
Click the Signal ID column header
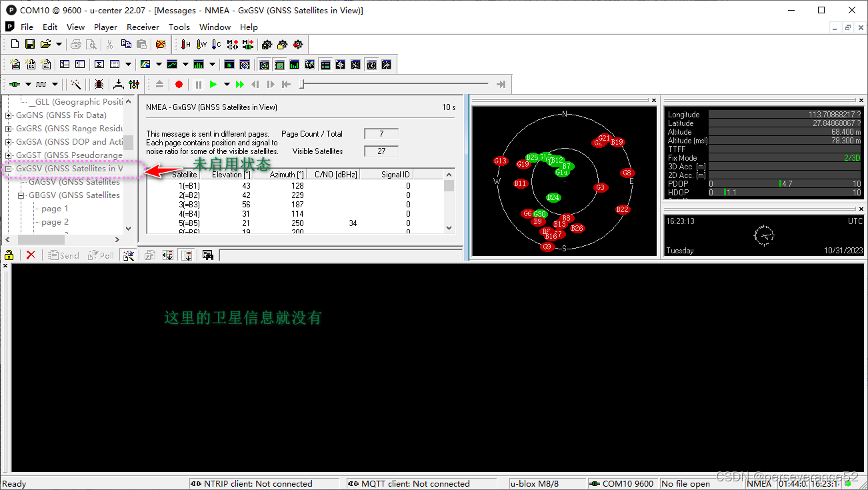point(387,174)
